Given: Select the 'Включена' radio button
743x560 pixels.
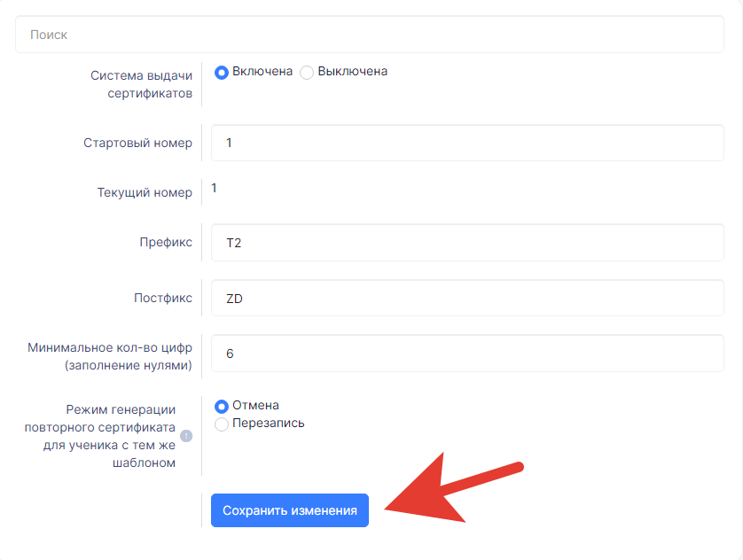Looking at the screenshot, I should point(222,73).
